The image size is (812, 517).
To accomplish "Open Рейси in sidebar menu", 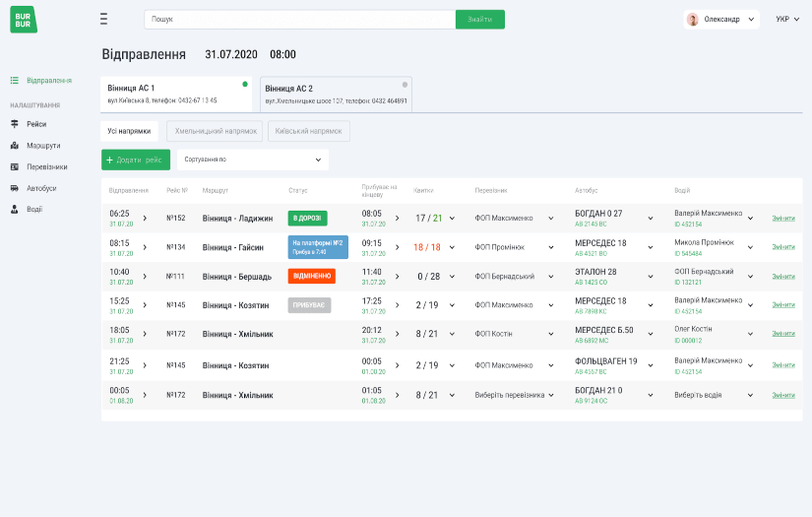I will (x=36, y=124).
